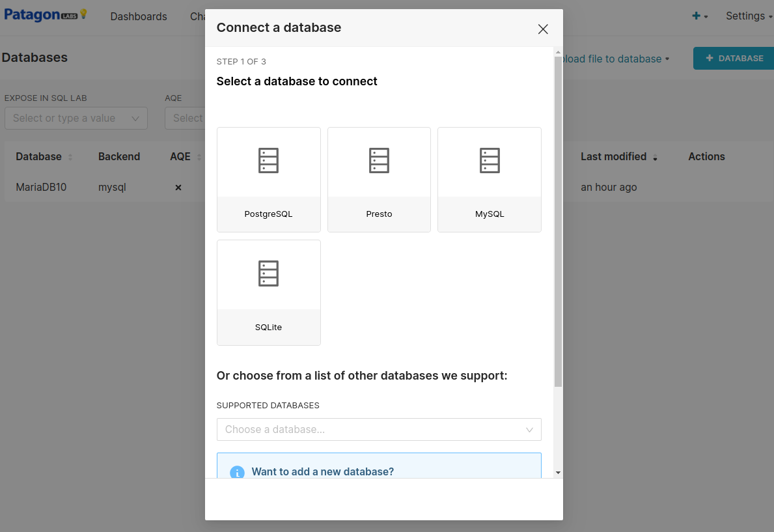Screen dimensions: 774x532
Task: Click the Upload file to database menu
Action: pyautogui.click(x=615, y=59)
